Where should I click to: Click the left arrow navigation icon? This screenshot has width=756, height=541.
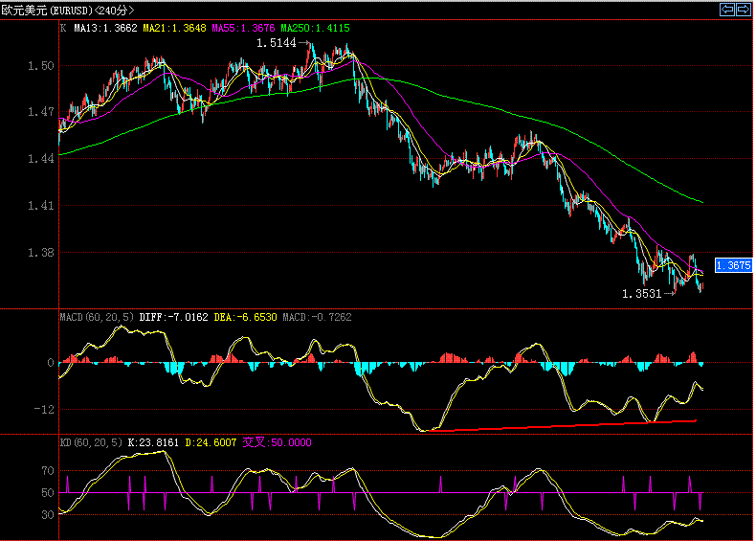pyautogui.click(x=726, y=9)
